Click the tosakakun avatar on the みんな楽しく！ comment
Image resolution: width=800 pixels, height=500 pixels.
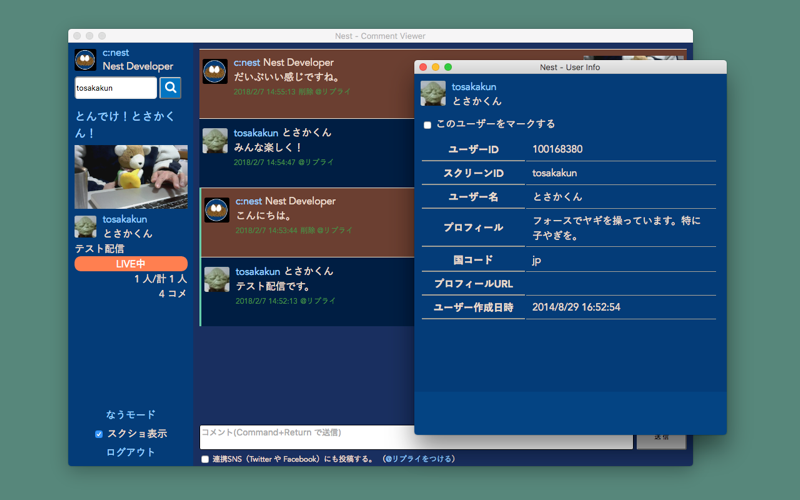click(215, 141)
